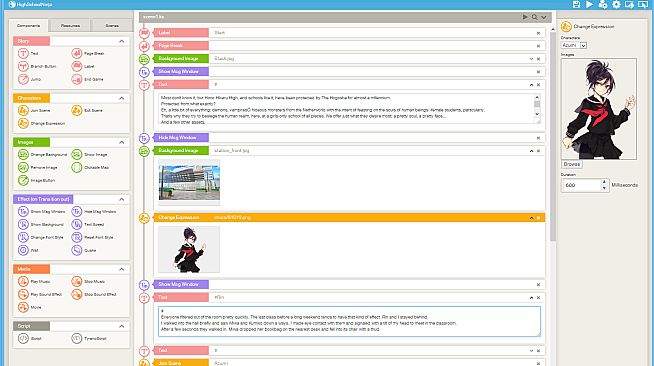Select the Branch Button component
This screenshot has height=366, width=654.
click(37, 66)
